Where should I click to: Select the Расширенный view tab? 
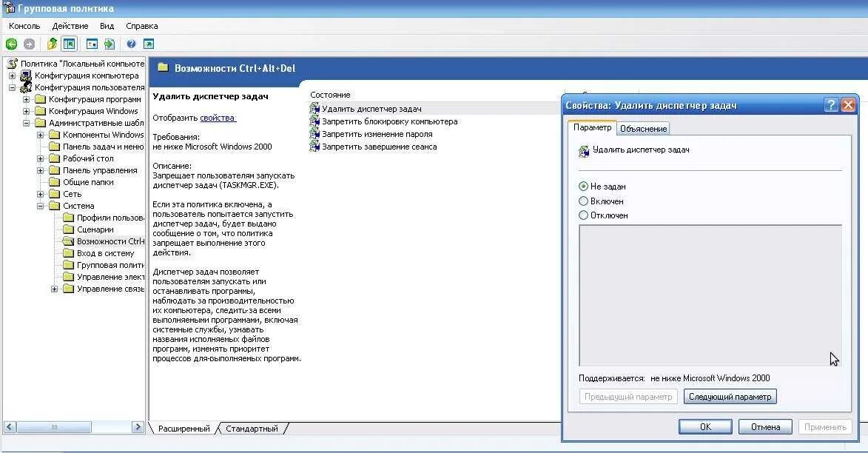pos(184,428)
